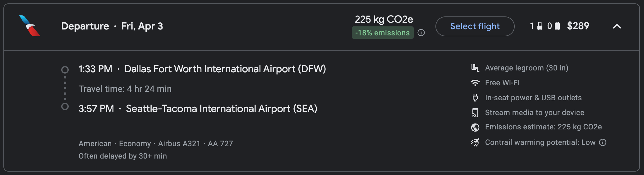The height and width of the screenshot is (175, 644).
Task: Click the Seattle-Tacoma airport arrival line
Action: [198, 109]
